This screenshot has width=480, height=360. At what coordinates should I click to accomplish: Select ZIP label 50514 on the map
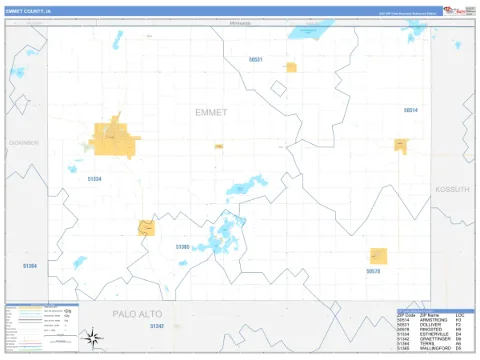pyautogui.click(x=411, y=110)
